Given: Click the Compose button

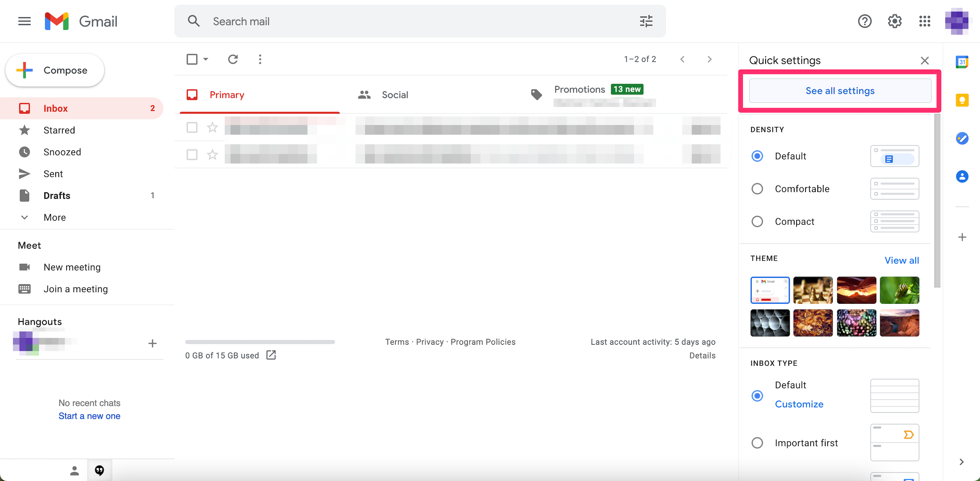Looking at the screenshot, I should 55,70.
